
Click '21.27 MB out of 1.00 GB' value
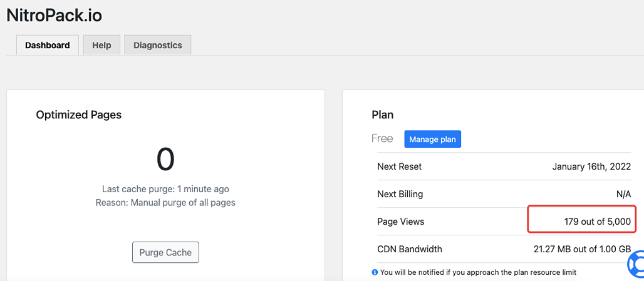(x=583, y=249)
